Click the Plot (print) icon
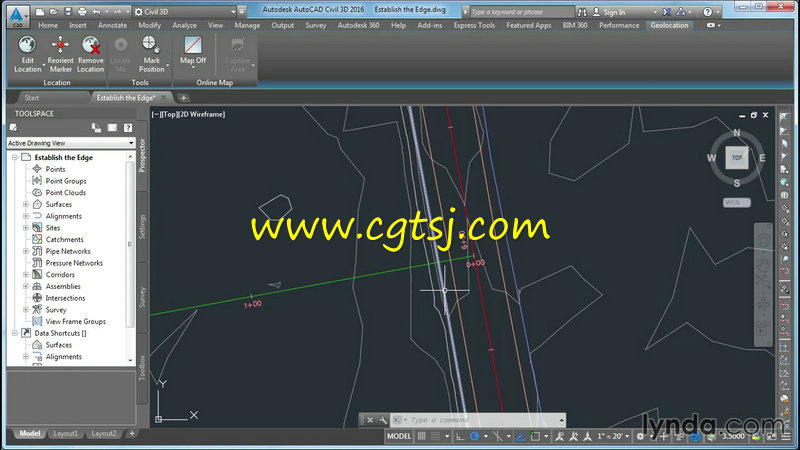 click(82, 12)
